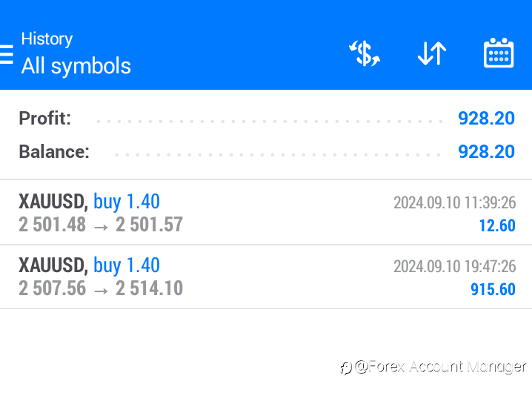Tap the History title label
The image size is (532, 393).
coord(47,39)
